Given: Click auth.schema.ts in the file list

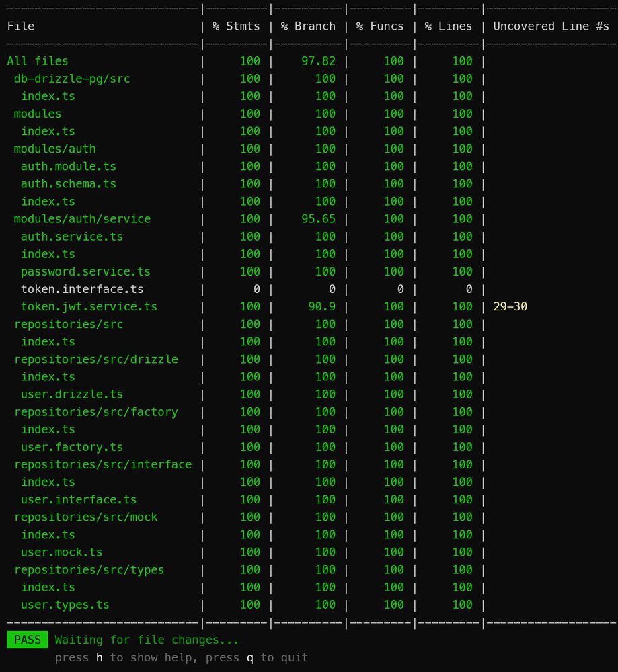Looking at the screenshot, I should [x=68, y=184].
